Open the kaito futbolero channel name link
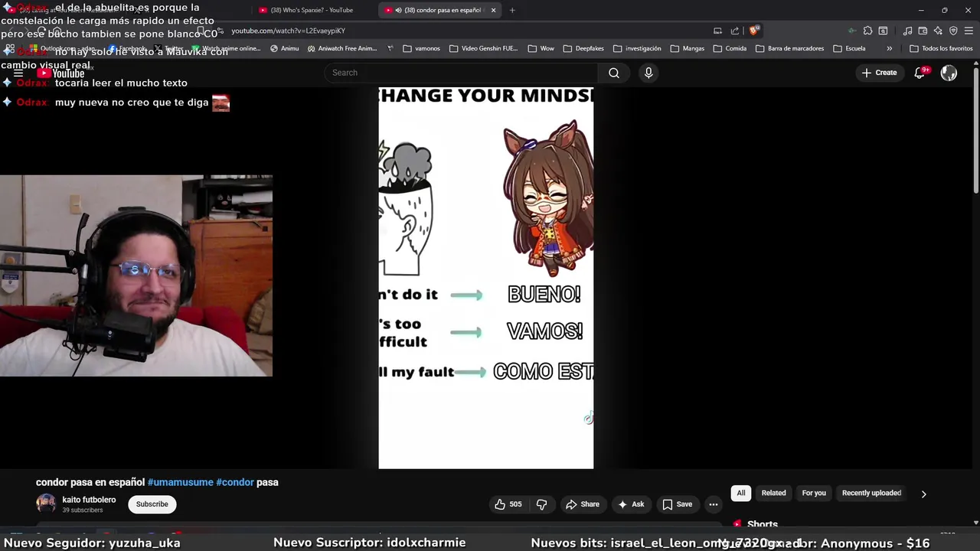 89,500
